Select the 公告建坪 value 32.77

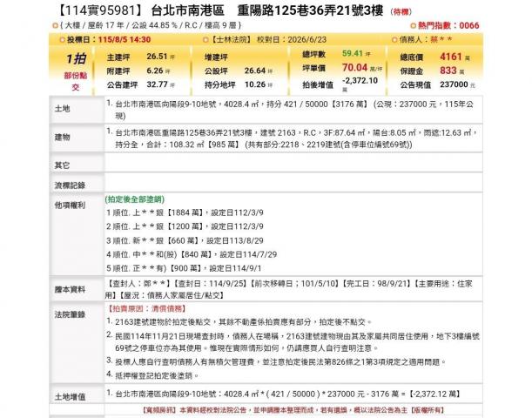[x=157, y=84]
